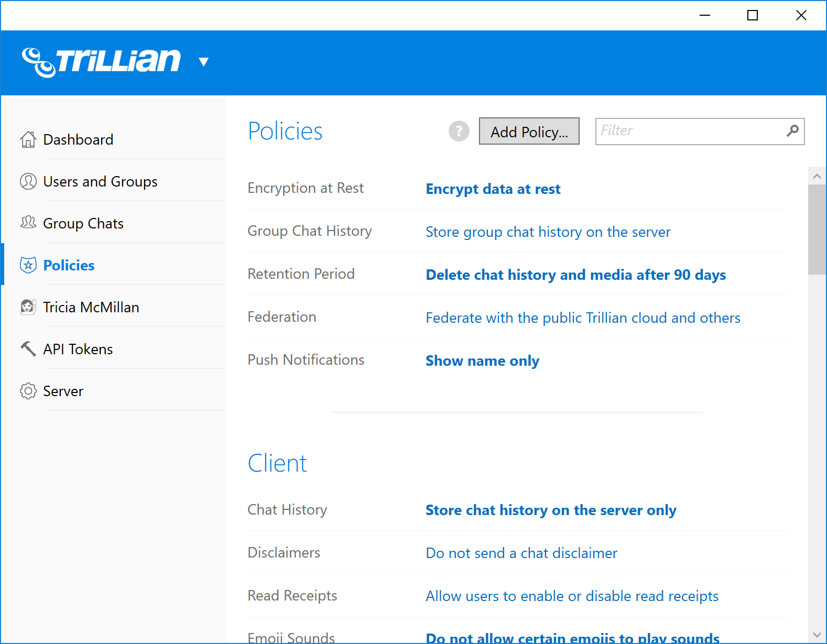Click the Chat History label under Client
The height and width of the screenshot is (644, 827).
coord(287,510)
